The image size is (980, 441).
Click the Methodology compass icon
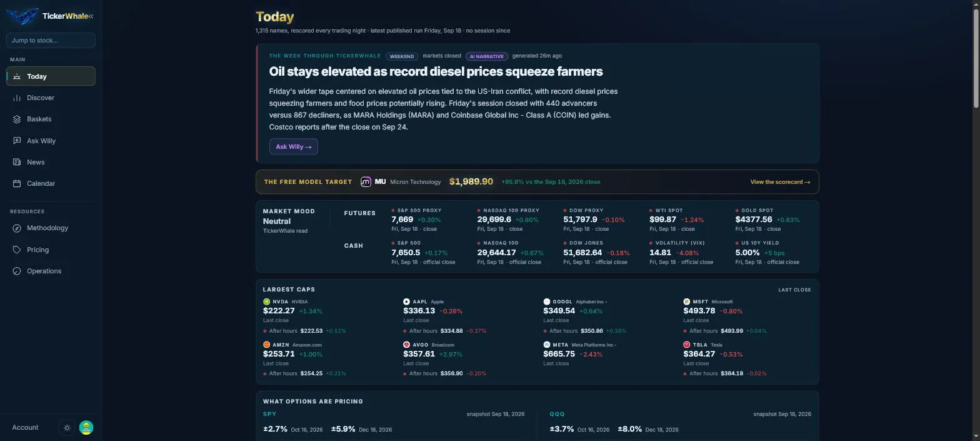pyautogui.click(x=17, y=228)
